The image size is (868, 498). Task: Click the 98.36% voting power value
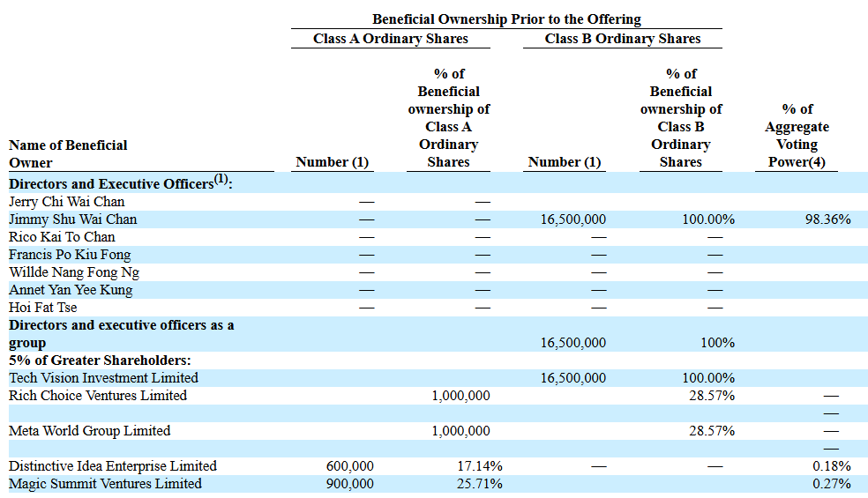click(827, 219)
